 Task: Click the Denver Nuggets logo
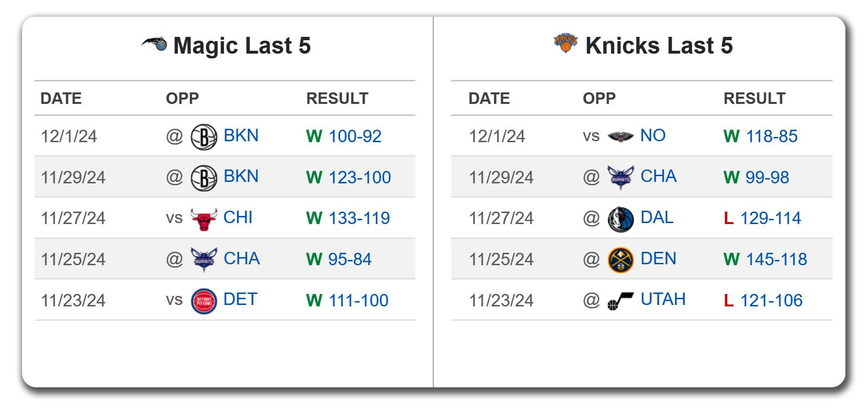[x=620, y=260]
